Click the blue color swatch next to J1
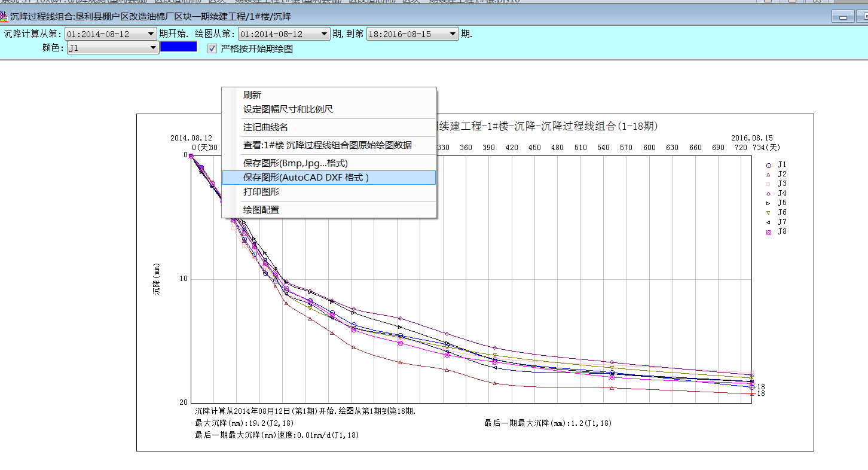Screen dimensions: 868x470 [179, 47]
